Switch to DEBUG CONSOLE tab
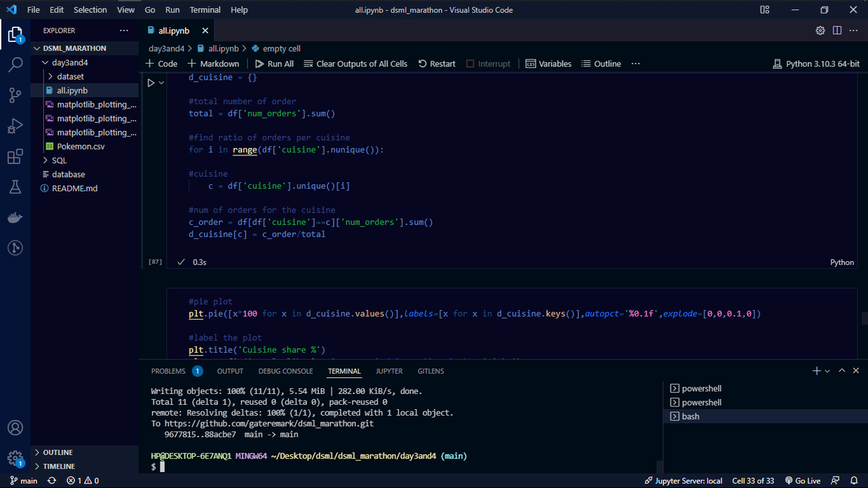Screen dimensions: 868x488 pos(286,371)
